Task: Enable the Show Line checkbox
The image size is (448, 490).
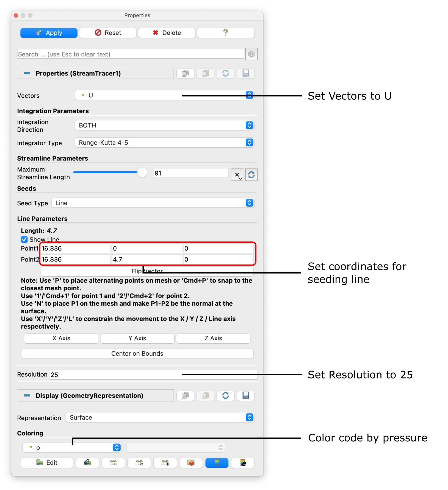Action: point(24,239)
